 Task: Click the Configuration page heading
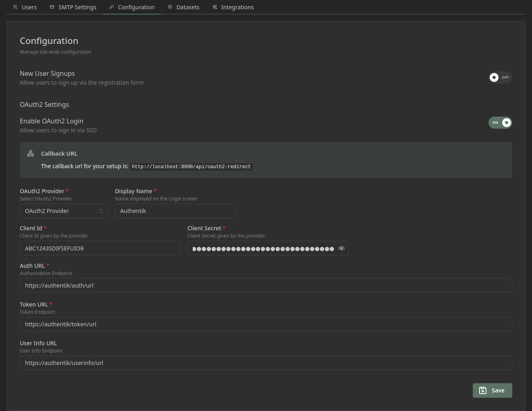49,41
